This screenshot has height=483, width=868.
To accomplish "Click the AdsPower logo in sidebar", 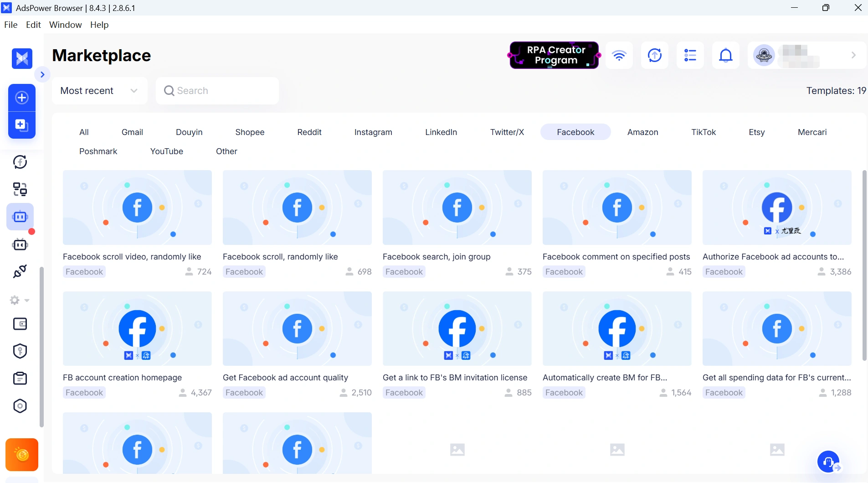I will point(22,58).
